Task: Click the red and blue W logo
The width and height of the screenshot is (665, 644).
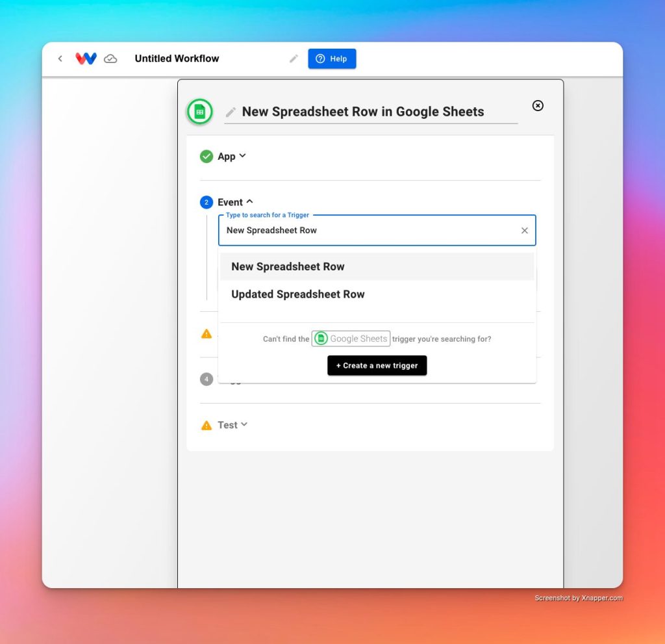Action: coord(86,58)
